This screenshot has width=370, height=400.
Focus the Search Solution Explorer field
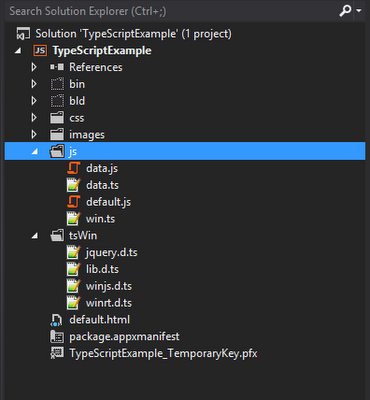(170, 11)
